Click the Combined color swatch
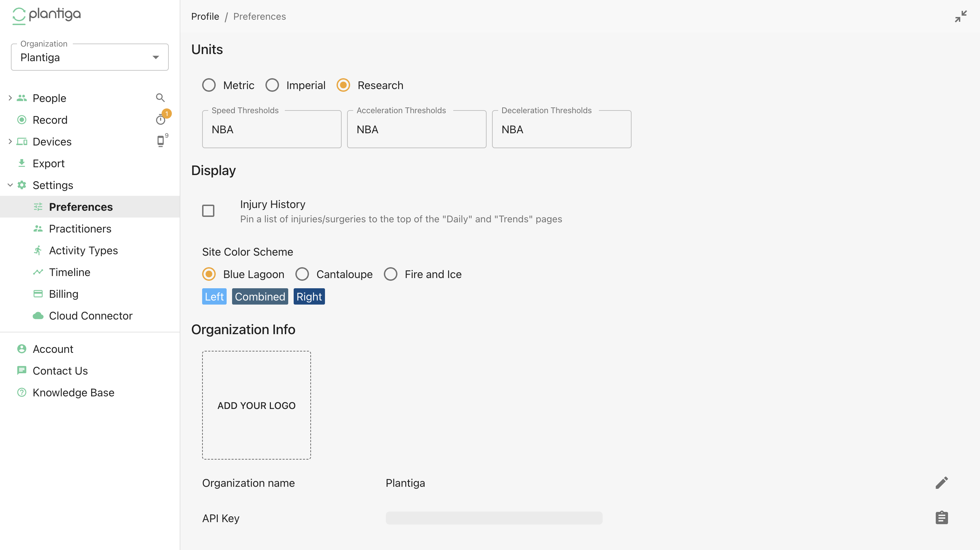 tap(260, 296)
